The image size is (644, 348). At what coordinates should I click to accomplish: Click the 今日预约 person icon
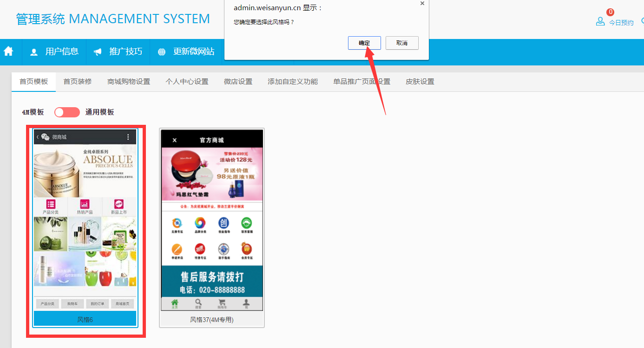600,22
